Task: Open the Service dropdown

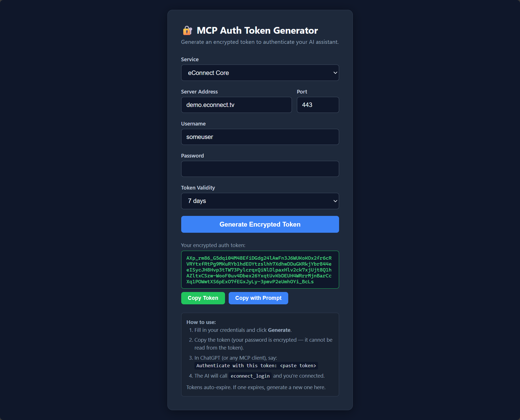Action: point(260,73)
